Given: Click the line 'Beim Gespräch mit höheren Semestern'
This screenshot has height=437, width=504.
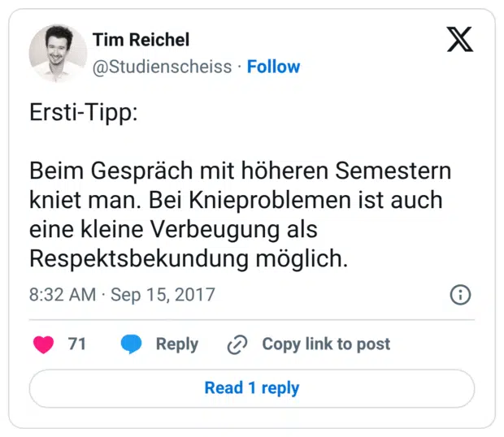Looking at the screenshot, I should 240,171.
